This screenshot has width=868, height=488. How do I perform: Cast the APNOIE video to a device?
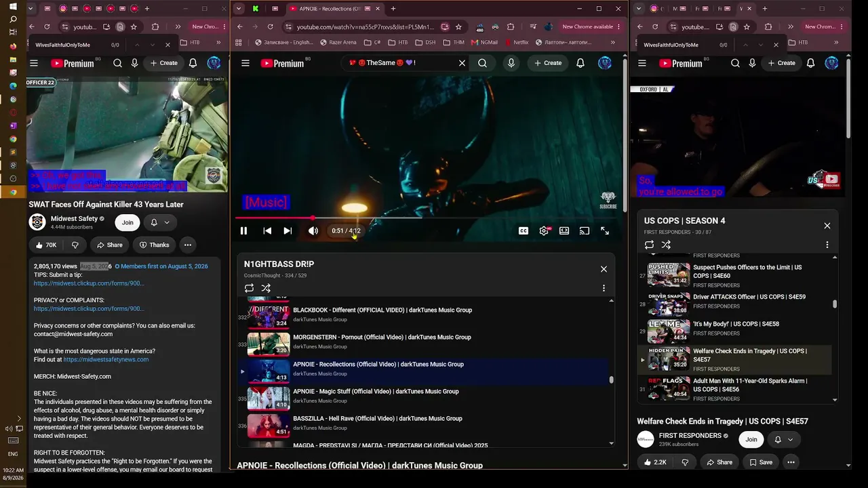point(585,231)
